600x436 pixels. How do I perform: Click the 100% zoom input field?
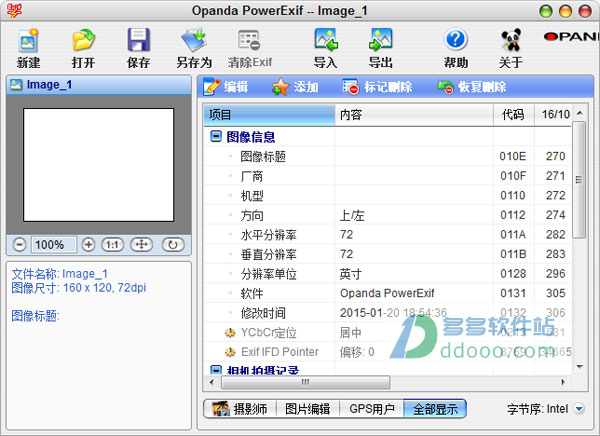(x=54, y=244)
